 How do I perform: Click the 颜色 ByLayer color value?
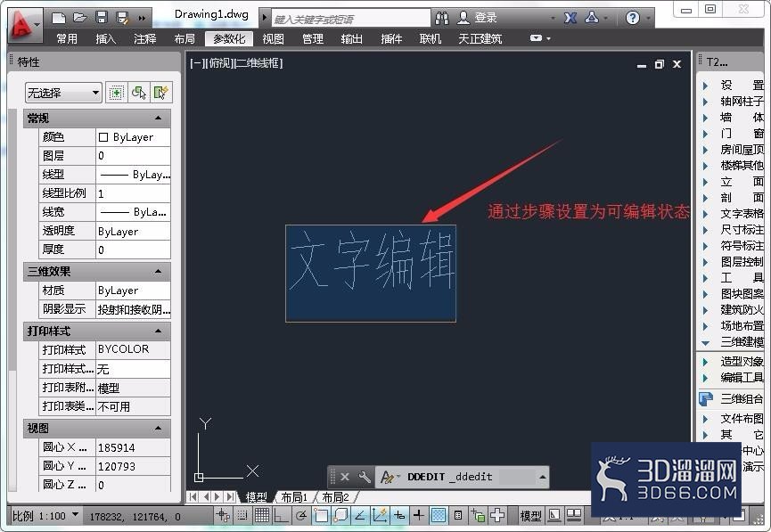coord(133,136)
